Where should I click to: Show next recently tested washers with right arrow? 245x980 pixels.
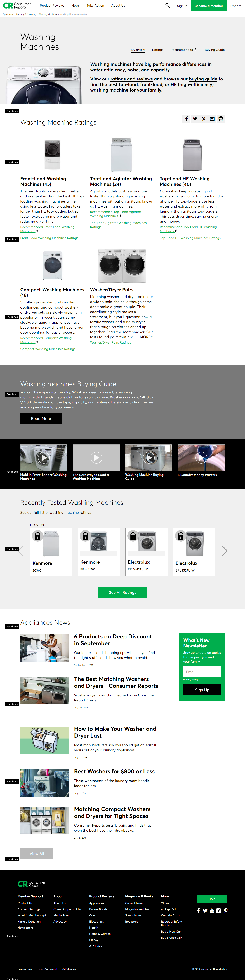(x=225, y=551)
